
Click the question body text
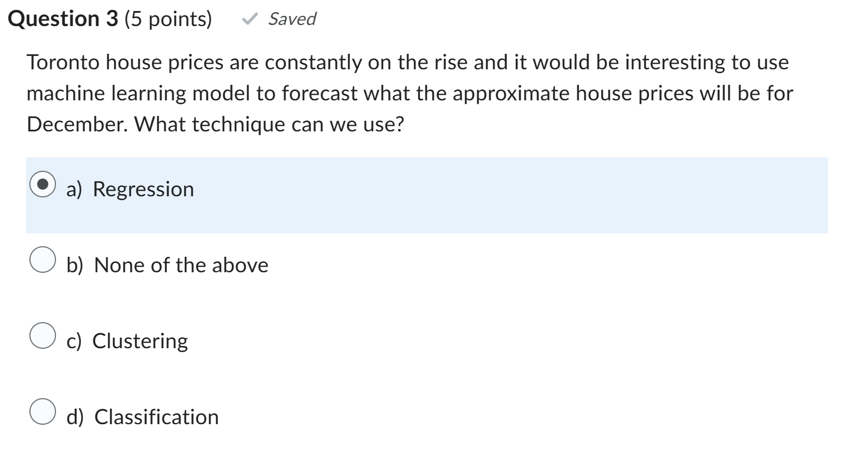point(410,93)
